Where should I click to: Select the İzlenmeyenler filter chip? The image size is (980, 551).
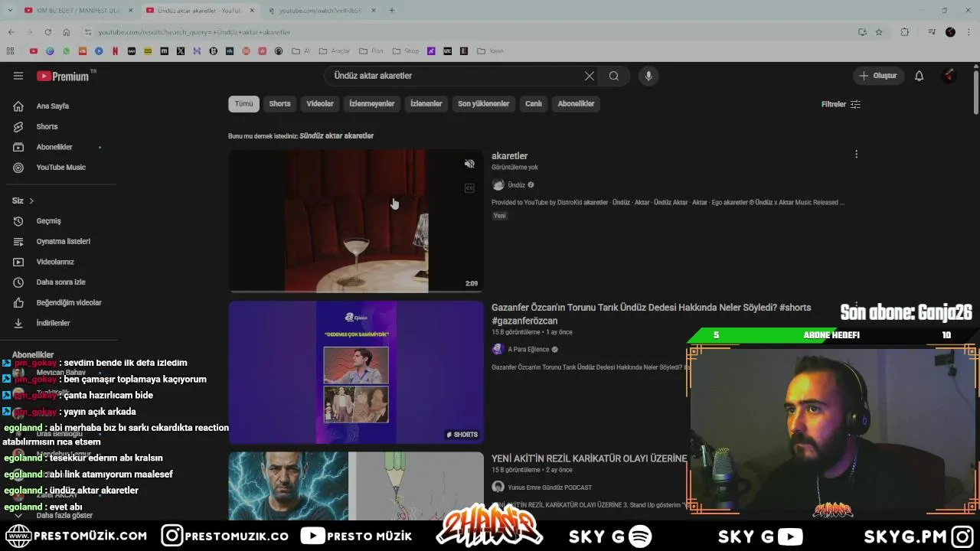372,104
